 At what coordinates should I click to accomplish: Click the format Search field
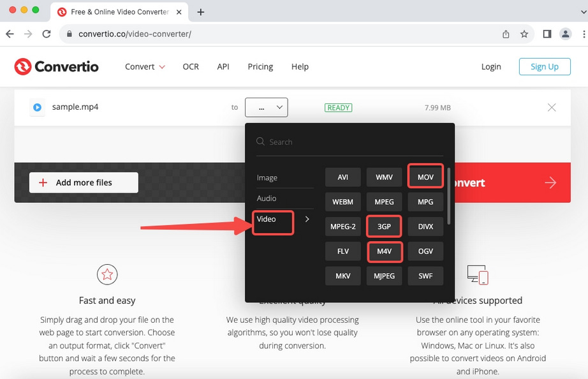349,142
